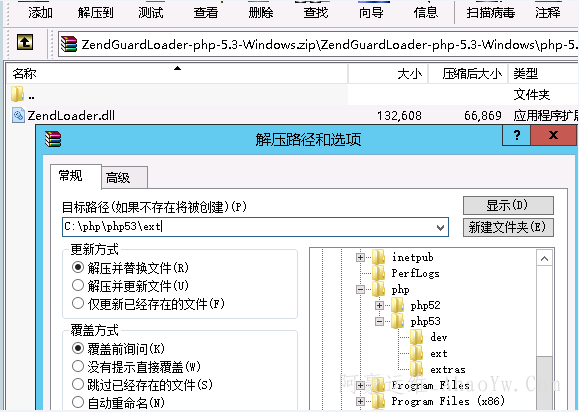Screen dimensions: 579x412
Task: Click the 解压到 toolbar button
Action: 95,13
